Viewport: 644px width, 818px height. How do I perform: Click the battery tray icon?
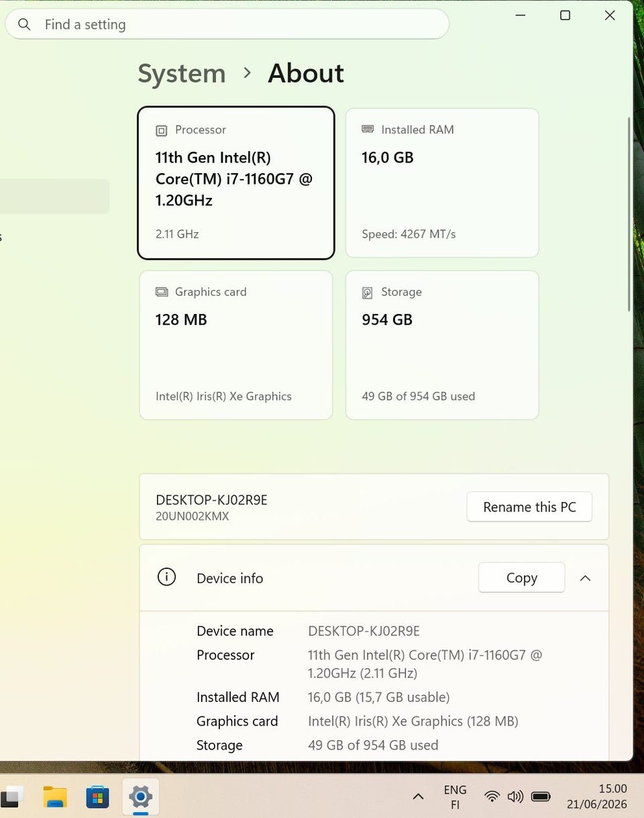coord(541,797)
